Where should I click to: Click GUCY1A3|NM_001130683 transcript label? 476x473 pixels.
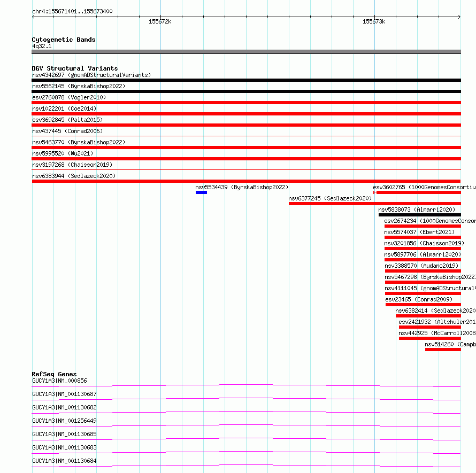tap(64, 447)
